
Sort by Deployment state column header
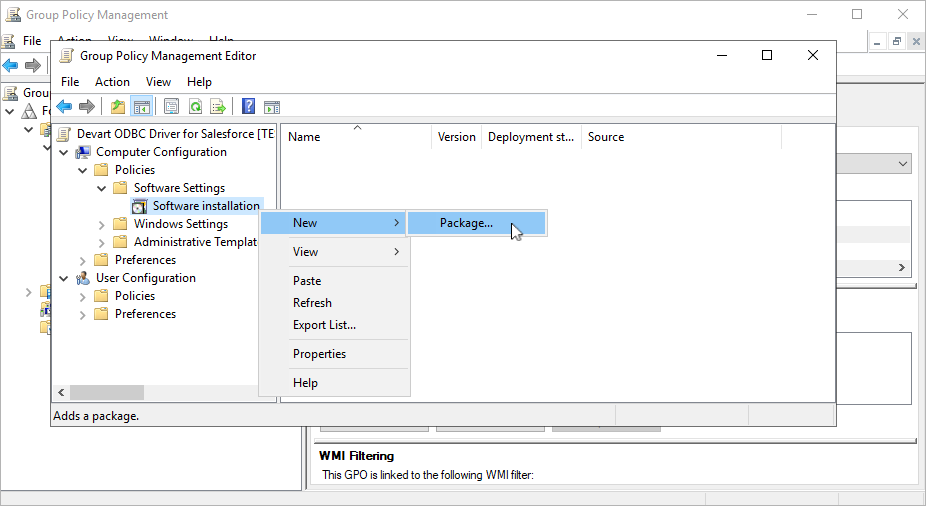tap(532, 137)
